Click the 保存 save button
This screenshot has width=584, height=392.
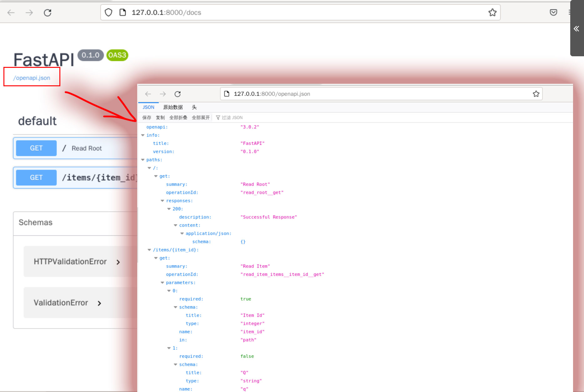point(147,118)
